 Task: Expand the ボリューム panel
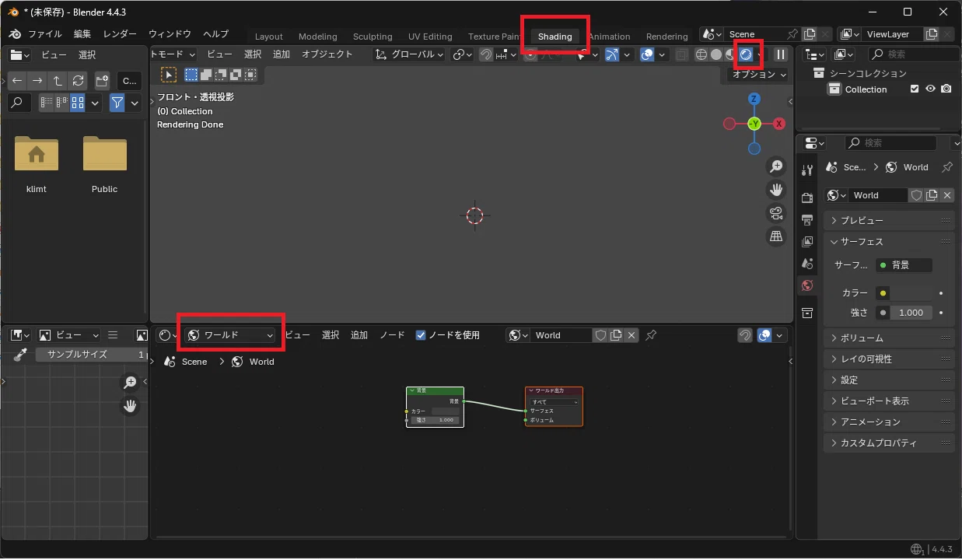coord(889,338)
